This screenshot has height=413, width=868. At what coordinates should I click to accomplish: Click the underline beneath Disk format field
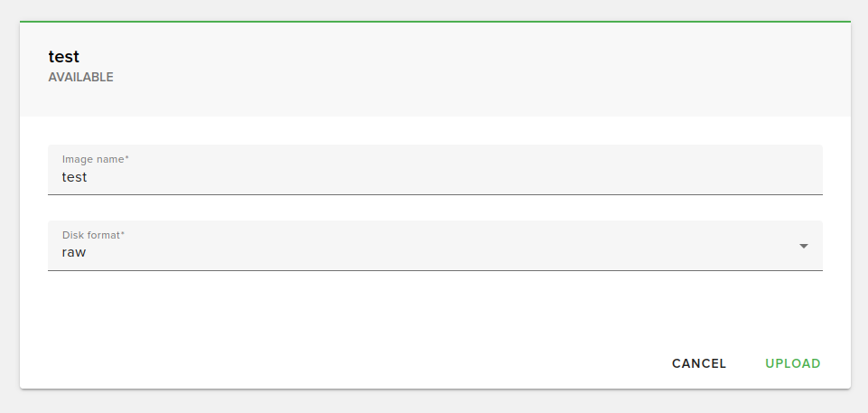click(434, 270)
